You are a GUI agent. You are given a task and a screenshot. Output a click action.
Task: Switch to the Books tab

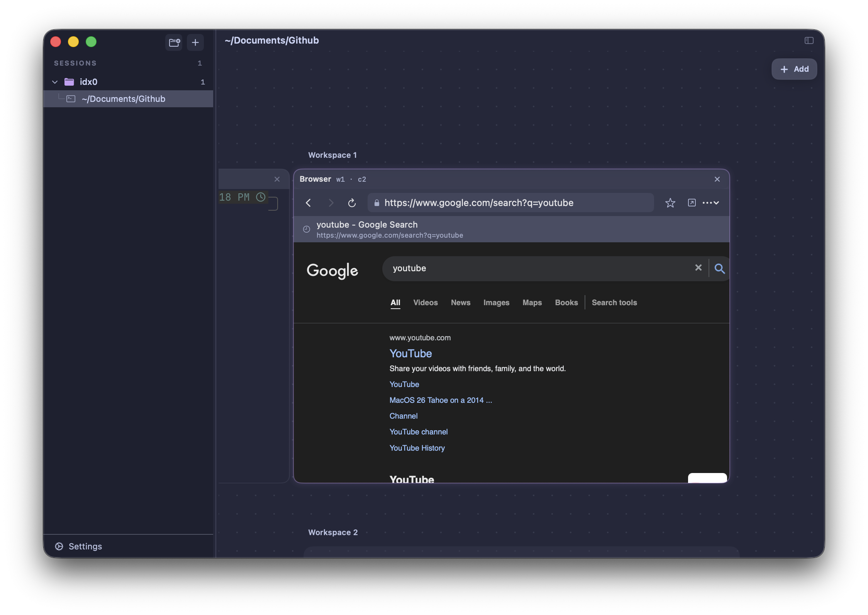coord(566,303)
